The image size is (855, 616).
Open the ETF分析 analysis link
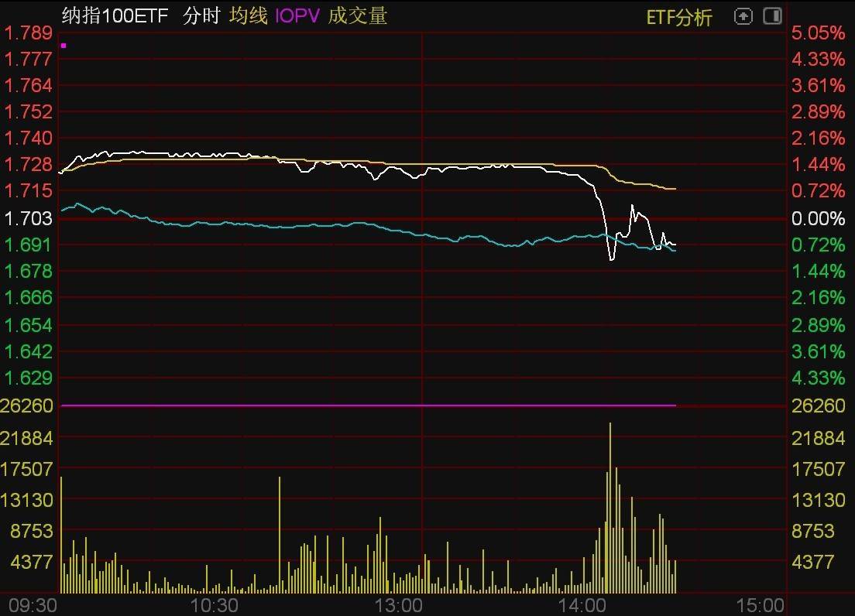[x=679, y=17]
